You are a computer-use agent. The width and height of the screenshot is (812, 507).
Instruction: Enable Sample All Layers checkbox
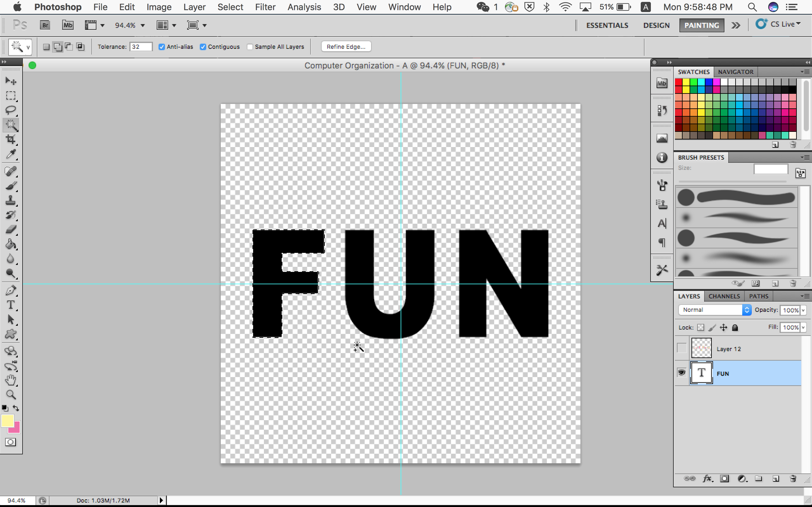click(x=250, y=47)
